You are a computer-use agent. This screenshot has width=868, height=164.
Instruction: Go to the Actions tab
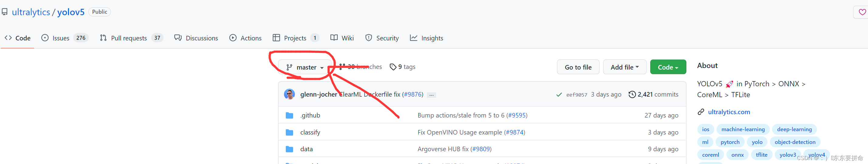click(x=245, y=38)
